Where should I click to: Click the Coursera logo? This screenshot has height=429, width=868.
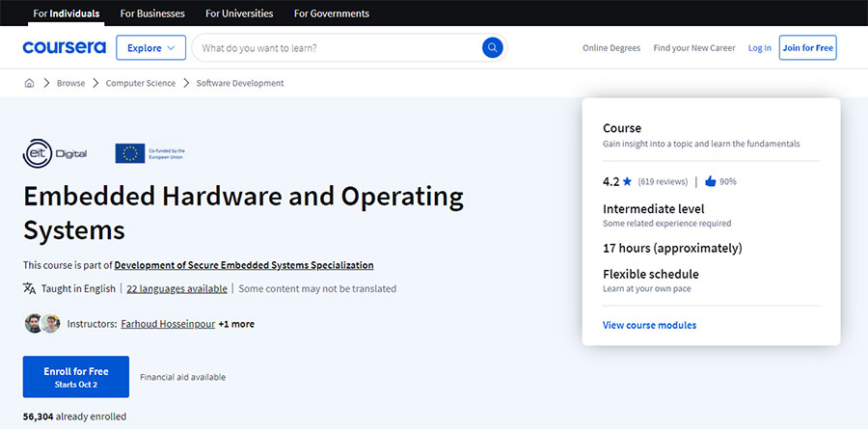click(65, 47)
